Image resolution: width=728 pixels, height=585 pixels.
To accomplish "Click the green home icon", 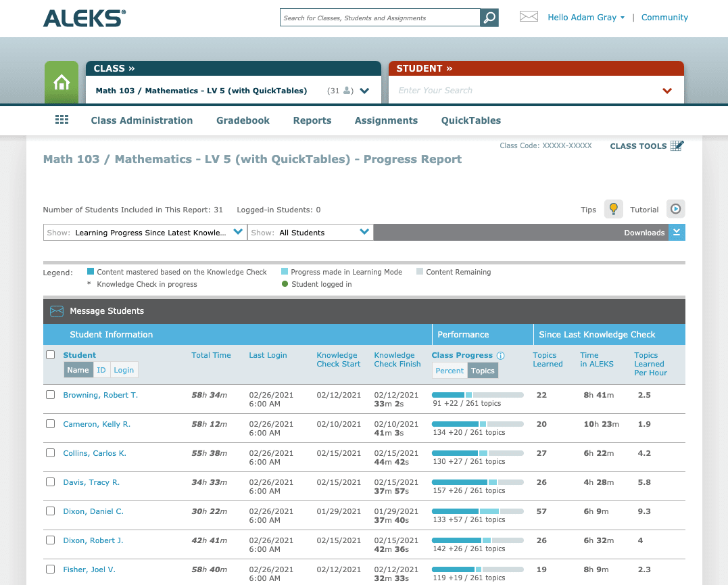I will click(x=61, y=81).
